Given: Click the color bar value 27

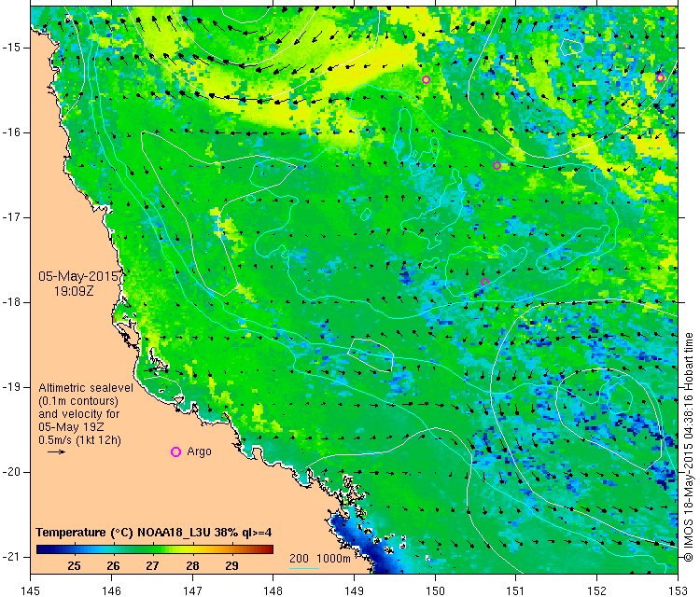Looking at the screenshot, I should (153, 566).
